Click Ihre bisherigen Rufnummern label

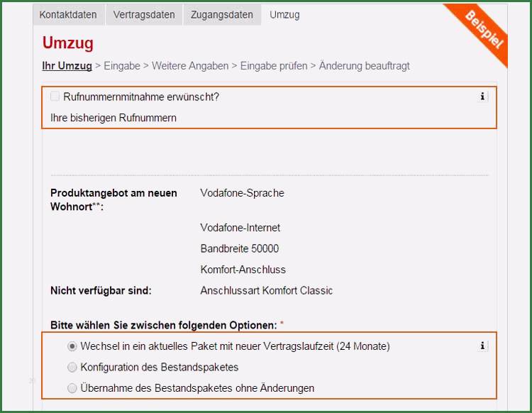pyautogui.click(x=113, y=118)
